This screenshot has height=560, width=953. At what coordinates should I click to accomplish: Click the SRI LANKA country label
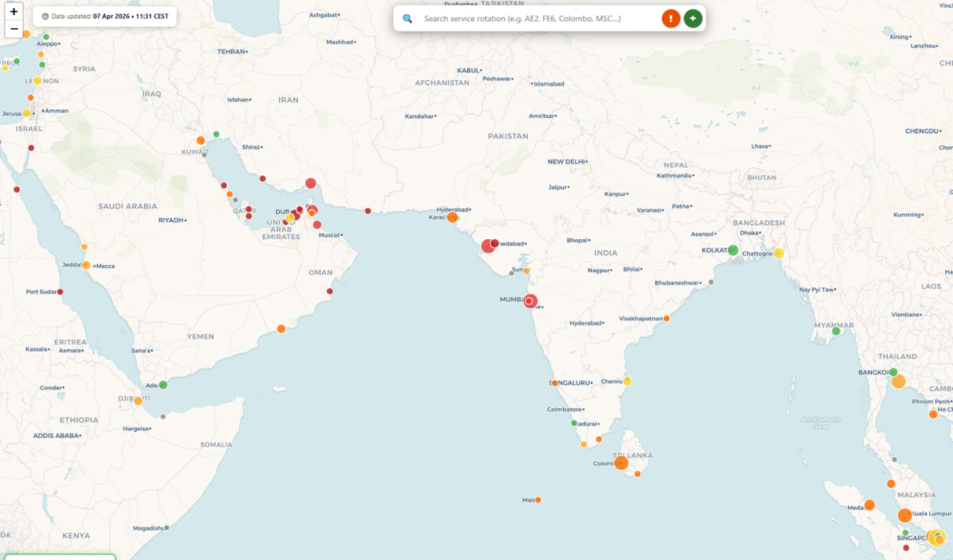pos(634,455)
